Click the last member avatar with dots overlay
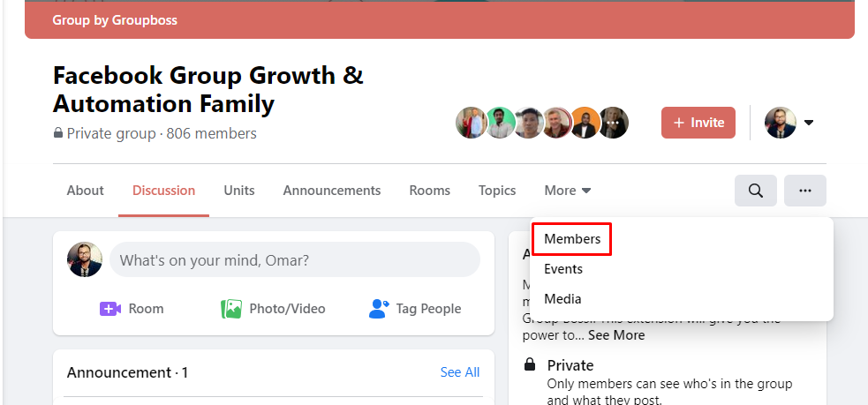This screenshot has width=868, height=405. click(x=613, y=123)
